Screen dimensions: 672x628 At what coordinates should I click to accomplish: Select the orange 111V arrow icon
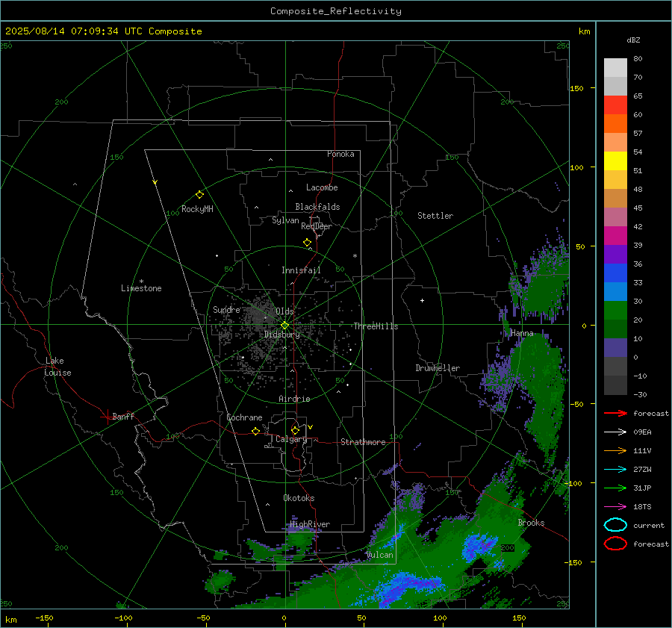pyautogui.click(x=615, y=450)
